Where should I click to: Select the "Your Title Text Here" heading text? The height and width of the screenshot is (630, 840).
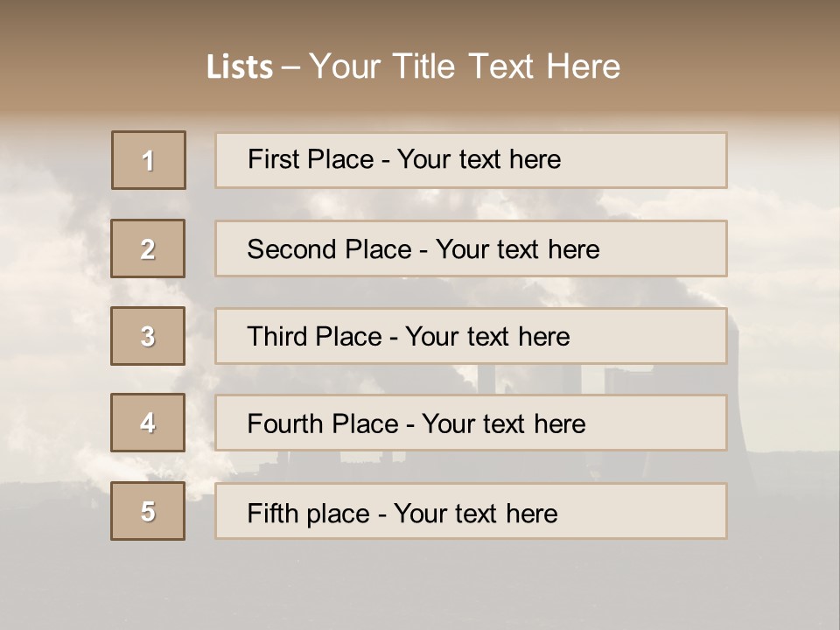point(465,66)
